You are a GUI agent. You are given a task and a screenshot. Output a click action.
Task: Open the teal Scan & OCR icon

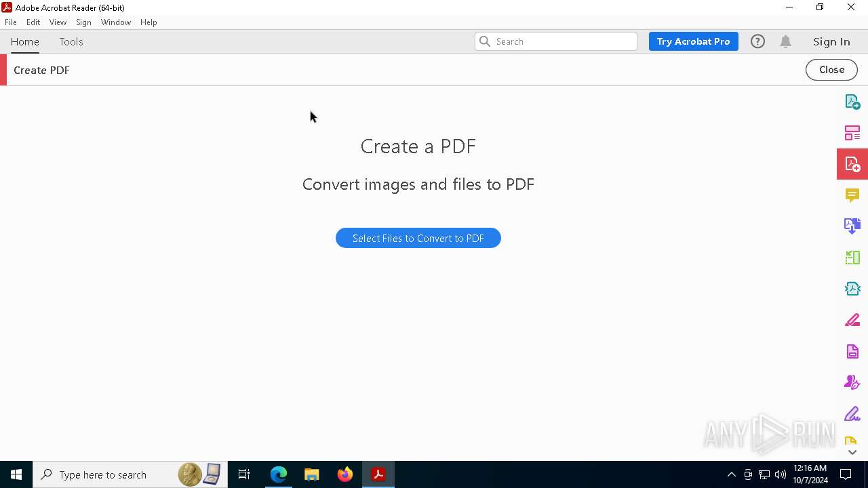click(852, 289)
